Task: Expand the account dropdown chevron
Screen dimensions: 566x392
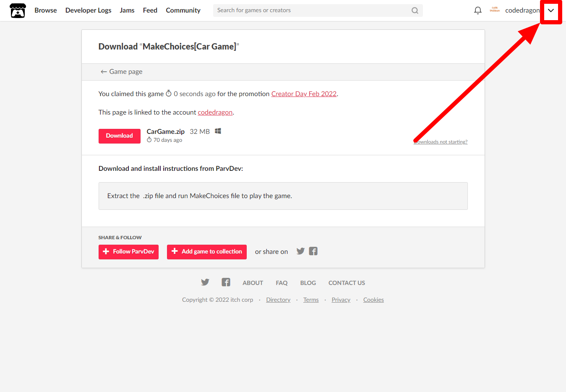Action: (551, 10)
